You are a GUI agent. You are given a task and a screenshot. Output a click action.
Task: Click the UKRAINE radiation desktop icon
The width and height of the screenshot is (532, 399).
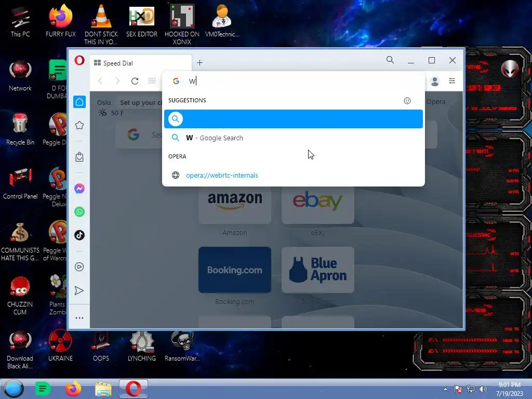pyautogui.click(x=60, y=345)
